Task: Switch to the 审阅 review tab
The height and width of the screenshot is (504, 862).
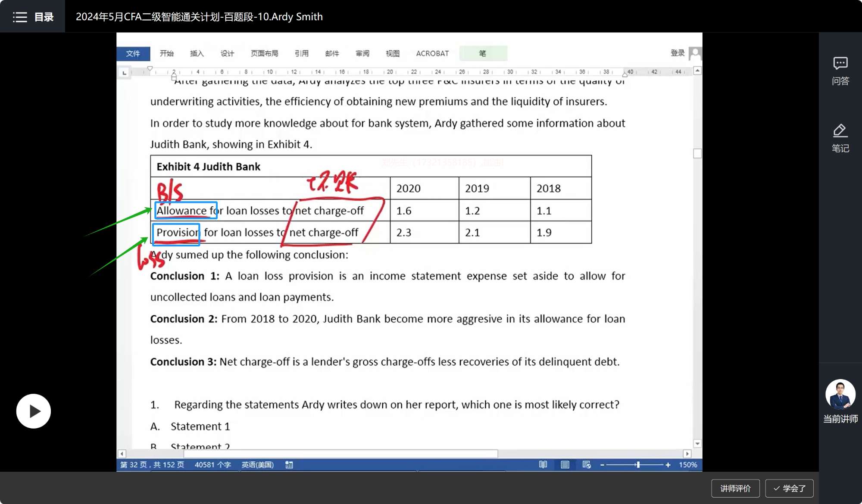Action: [362, 53]
